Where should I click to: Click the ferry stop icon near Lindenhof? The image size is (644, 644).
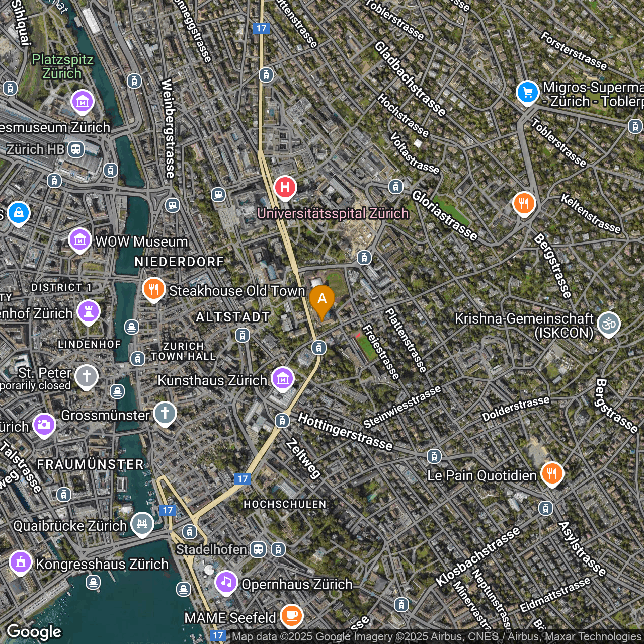click(132, 328)
